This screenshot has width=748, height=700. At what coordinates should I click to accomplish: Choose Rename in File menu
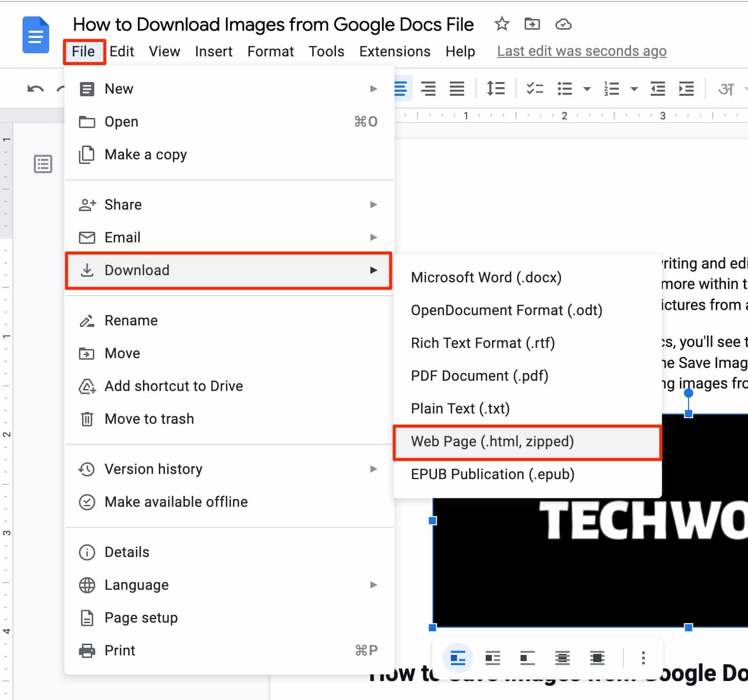[x=229, y=320]
